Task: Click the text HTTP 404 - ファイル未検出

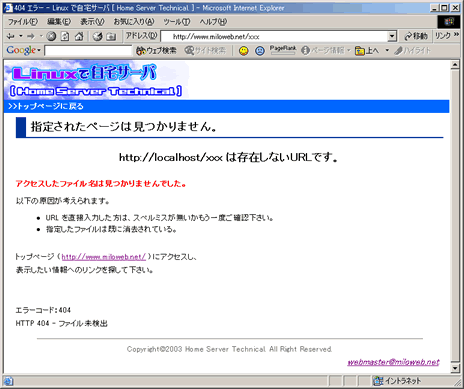Action: click(x=62, y=324)
